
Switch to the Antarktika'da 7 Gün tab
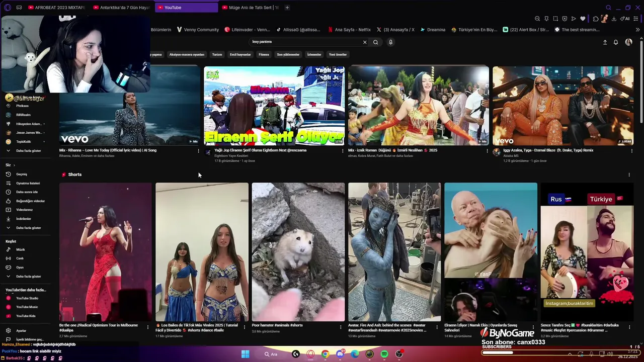(x=122, y=8)
